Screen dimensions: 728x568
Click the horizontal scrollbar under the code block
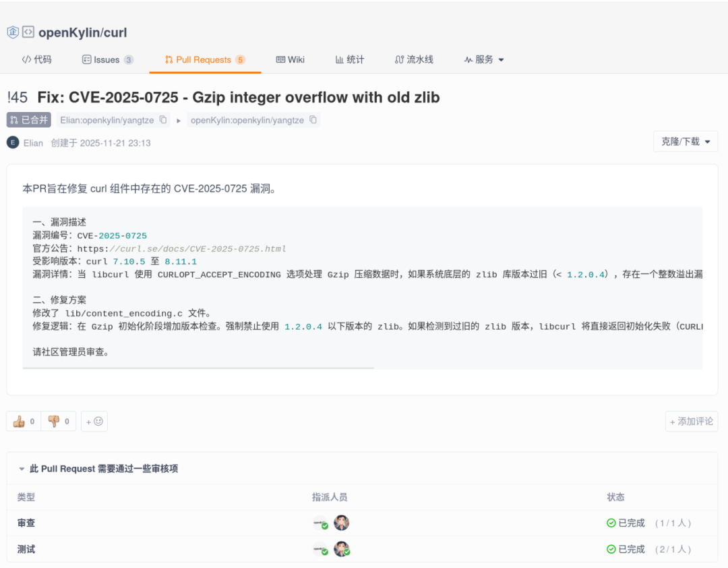coord(198,368)
